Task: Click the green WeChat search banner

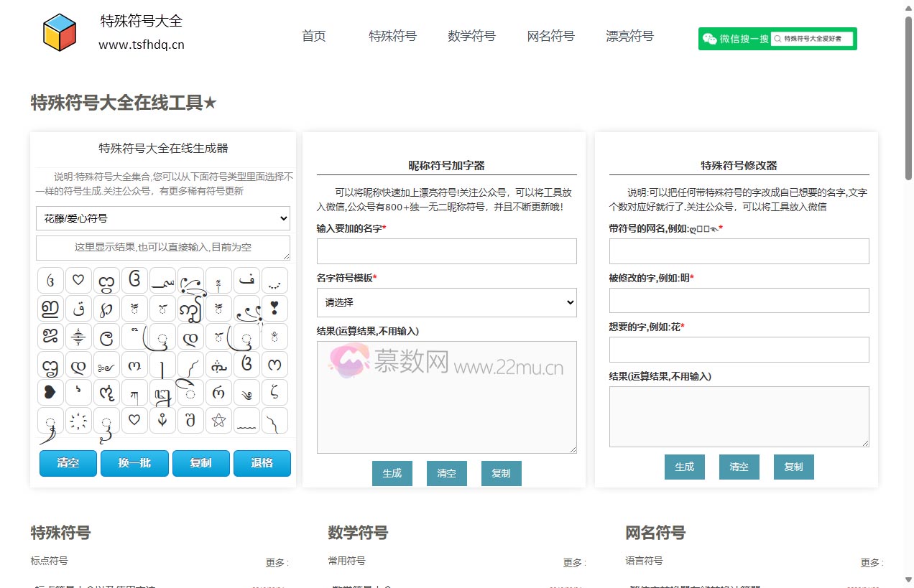Action: 777,39
